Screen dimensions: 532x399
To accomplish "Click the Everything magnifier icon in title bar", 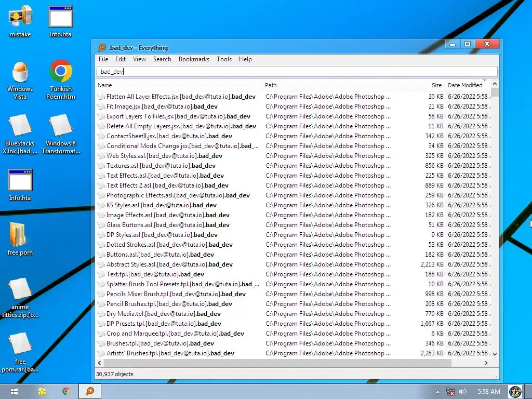I will tap(101, 47).
